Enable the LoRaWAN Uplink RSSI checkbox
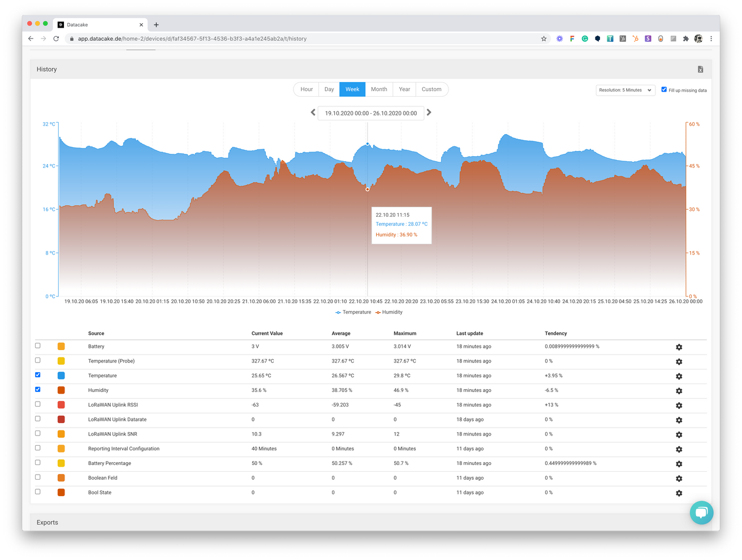 coord(37,404)
